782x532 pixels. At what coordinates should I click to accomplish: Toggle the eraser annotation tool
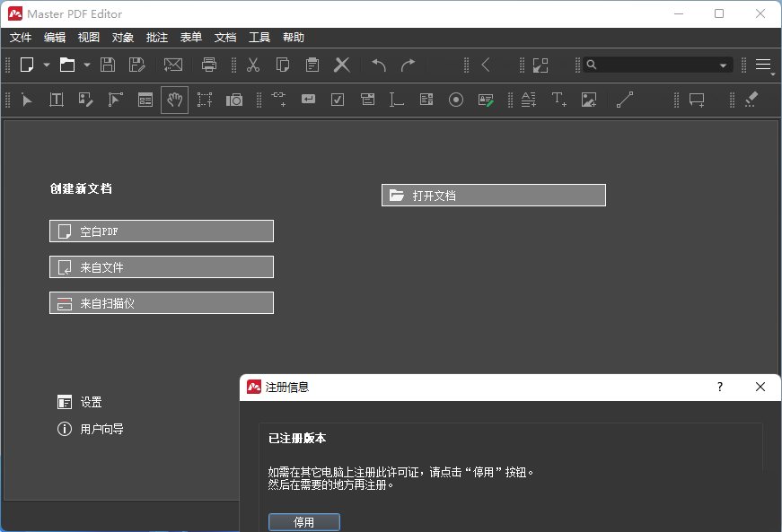[751, 99]
